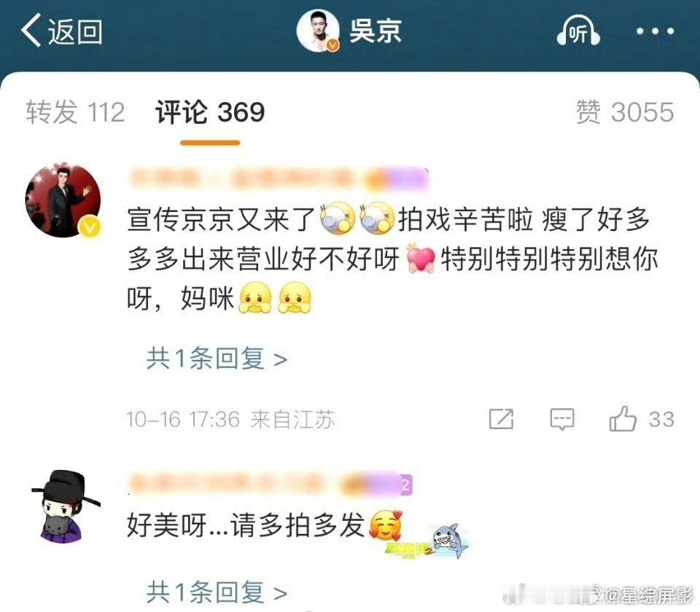
Task: Switch to 转发 112 tab
Action: click(75, 112)
